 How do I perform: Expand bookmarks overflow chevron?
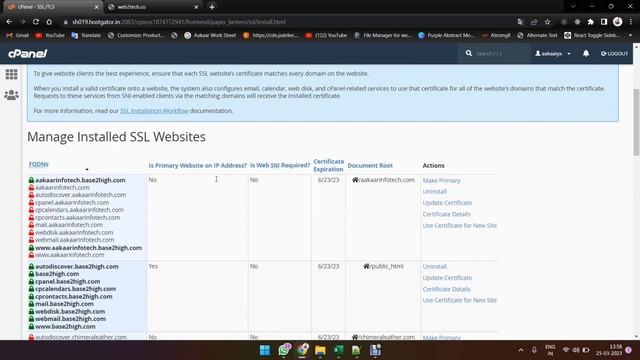pyautogui.click(x=630, y=36)
